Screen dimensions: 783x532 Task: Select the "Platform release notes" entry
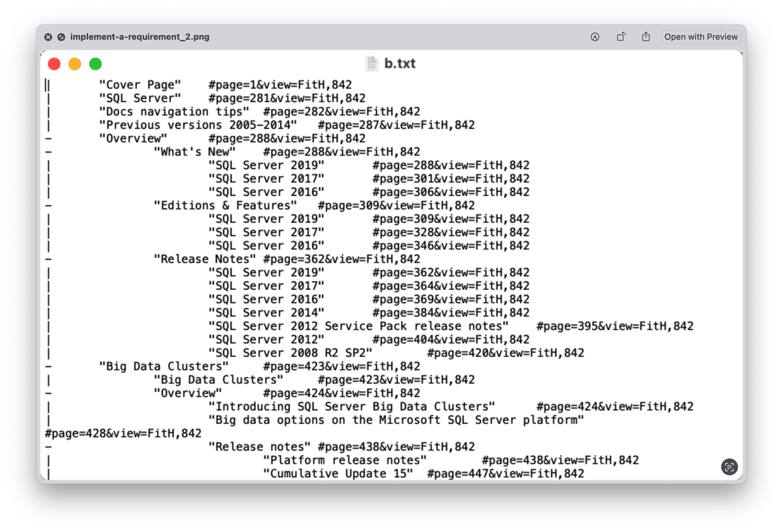(x=345, y=460)
